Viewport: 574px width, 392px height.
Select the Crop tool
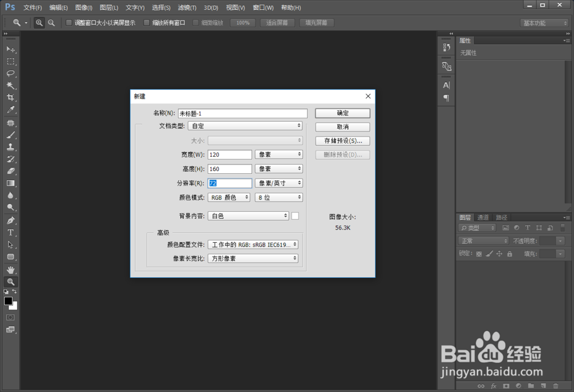(x=10, y=98)
